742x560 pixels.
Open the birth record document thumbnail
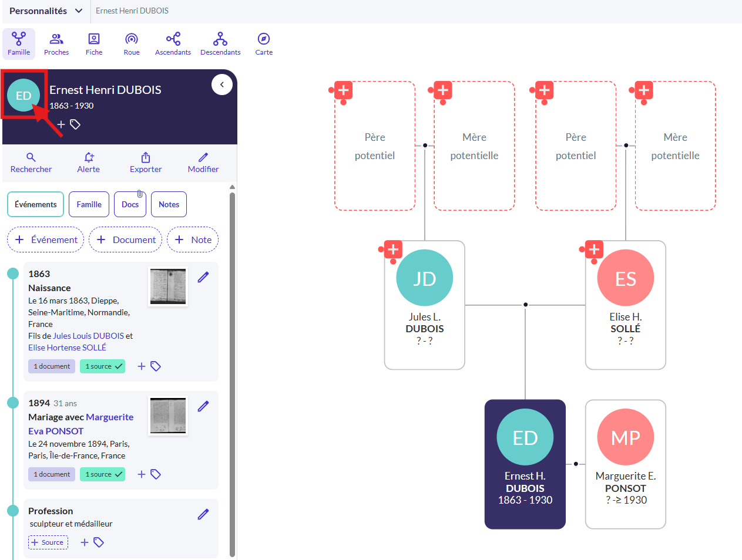click(x=168, y=286)
